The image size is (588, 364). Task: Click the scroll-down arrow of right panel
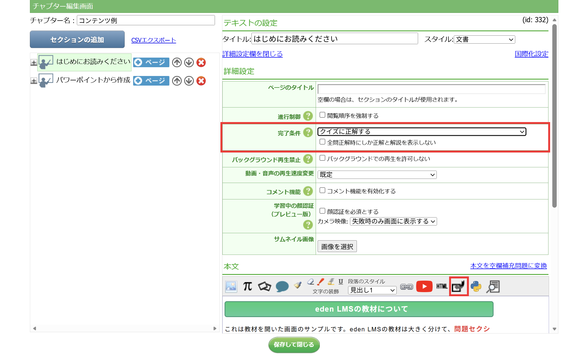click(x=555, y=329)
